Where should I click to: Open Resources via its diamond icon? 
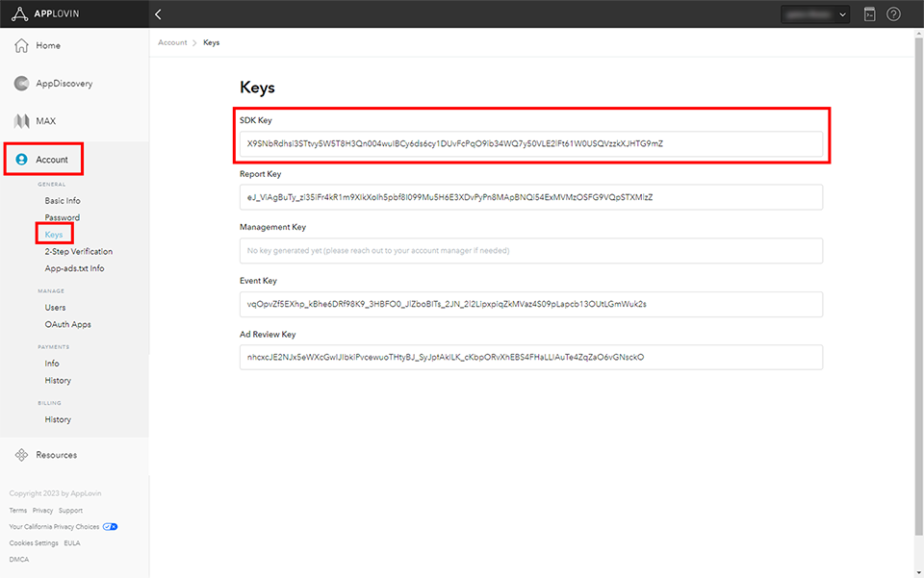click(21, 455)
